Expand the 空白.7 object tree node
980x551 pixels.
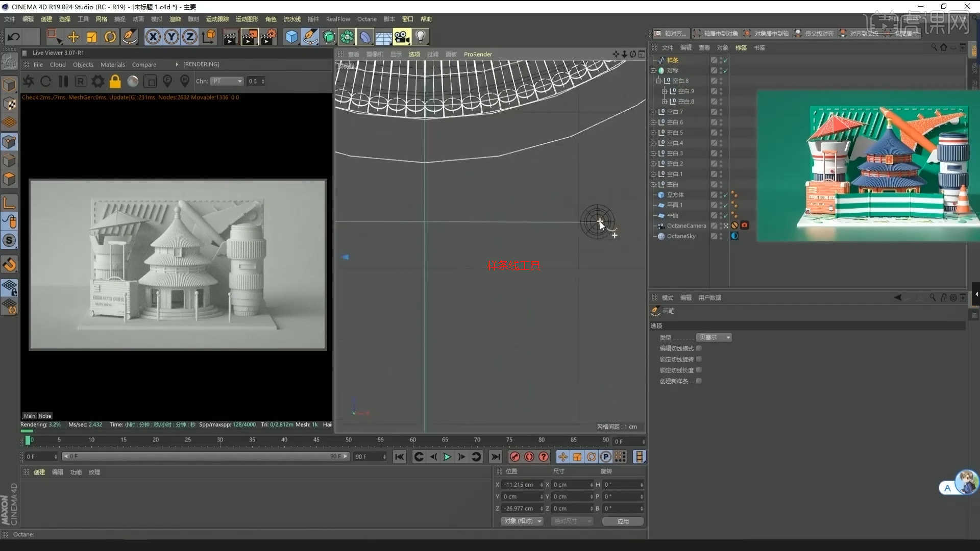coord(653,112)
